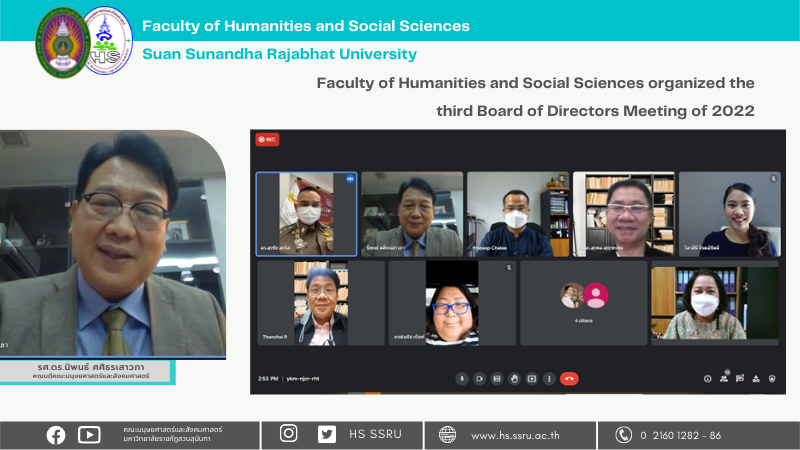This screenshot has width=800, height=450.
Task: Select the Prateep Chalee video tile
Action: (x=517, y=214)
